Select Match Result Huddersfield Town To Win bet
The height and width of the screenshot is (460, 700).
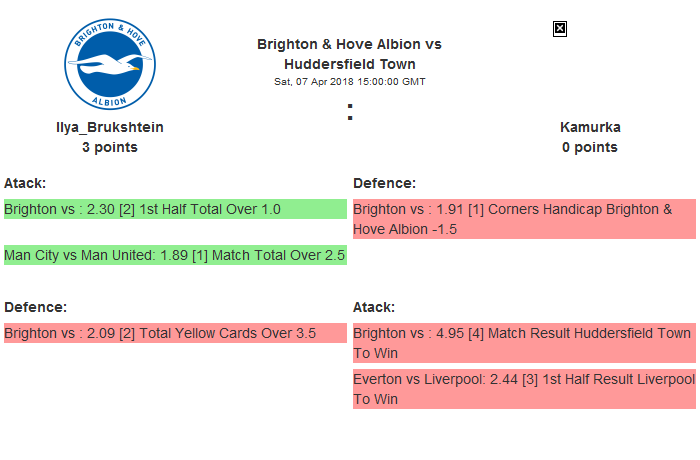524,343
